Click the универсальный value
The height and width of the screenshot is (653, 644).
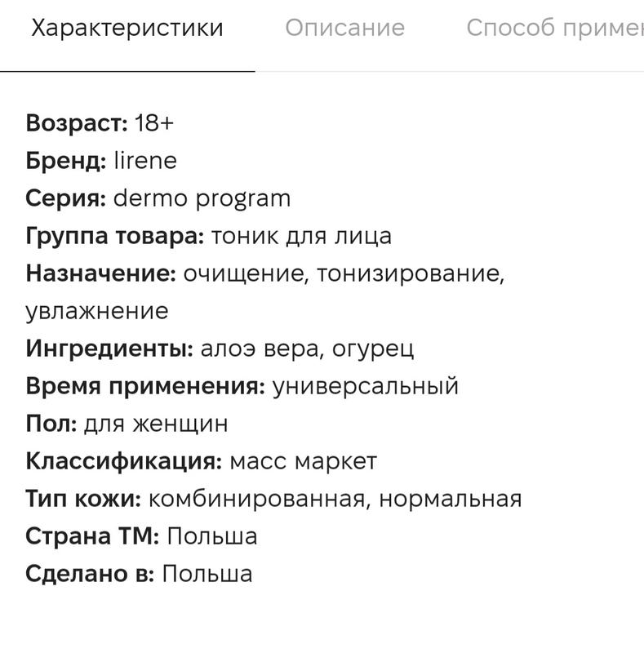tap(365, 386)
